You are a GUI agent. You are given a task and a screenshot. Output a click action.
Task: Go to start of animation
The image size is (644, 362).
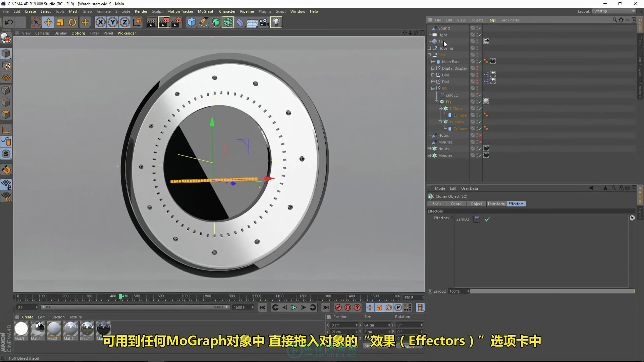(263, 307)
